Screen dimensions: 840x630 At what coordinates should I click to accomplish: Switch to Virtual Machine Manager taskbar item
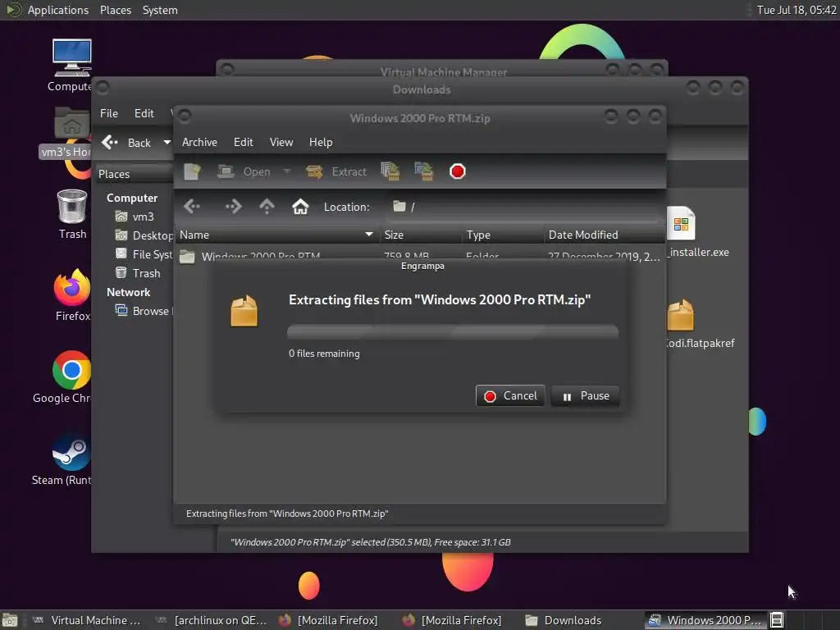coord(87,620)
